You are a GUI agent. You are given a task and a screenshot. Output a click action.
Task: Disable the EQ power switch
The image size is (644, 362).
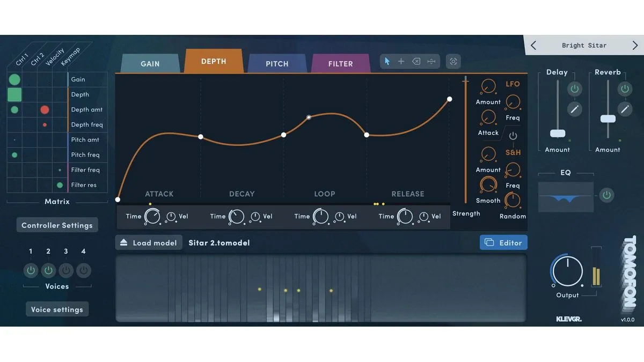606,195
